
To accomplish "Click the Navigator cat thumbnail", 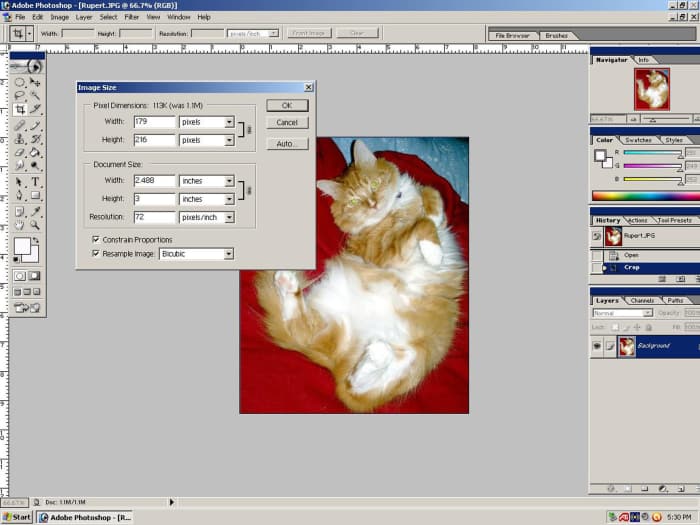I will tap(652, 89).
